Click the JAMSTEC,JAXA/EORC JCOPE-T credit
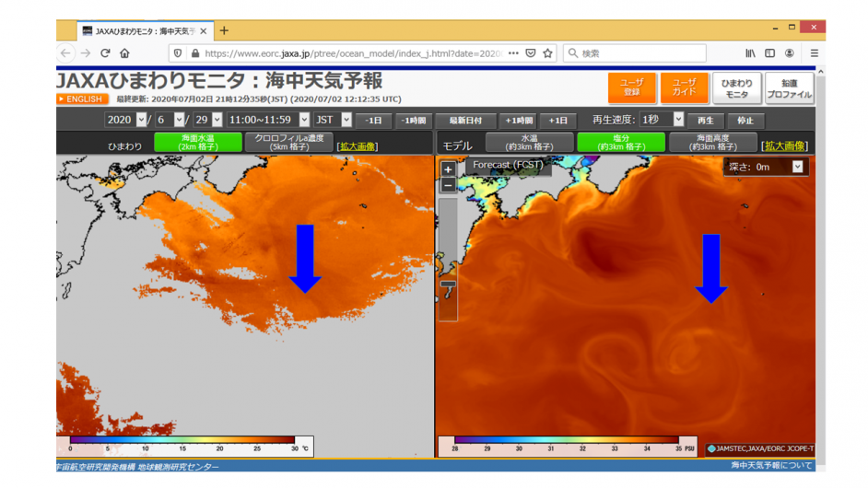Viewport: 868px width, 488px height. (760, 448)
